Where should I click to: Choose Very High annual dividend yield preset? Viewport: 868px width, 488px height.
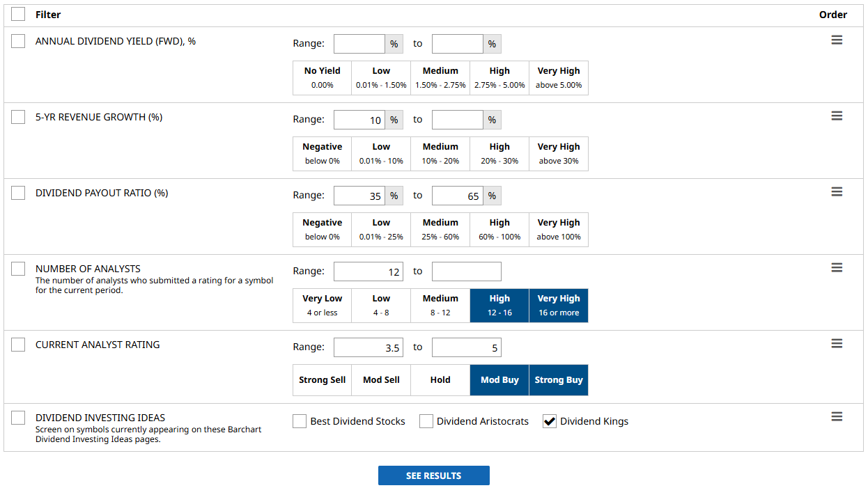coord(559,77)
